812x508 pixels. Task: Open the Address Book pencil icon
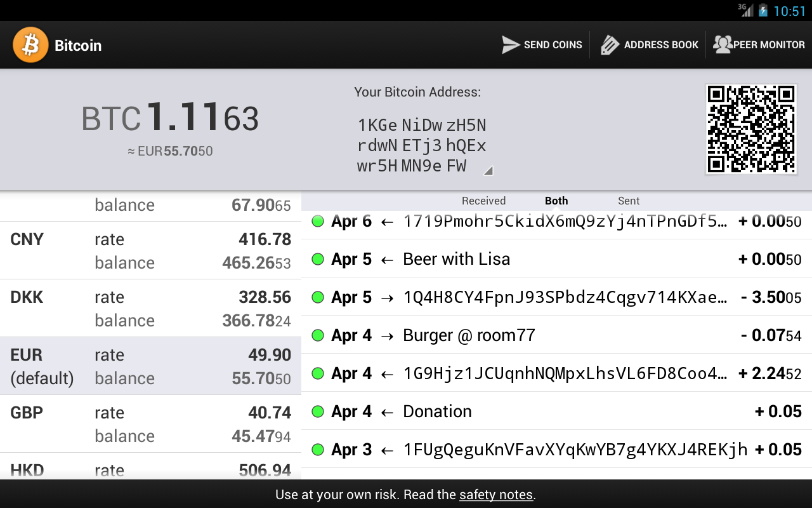(x=609, y=45)
